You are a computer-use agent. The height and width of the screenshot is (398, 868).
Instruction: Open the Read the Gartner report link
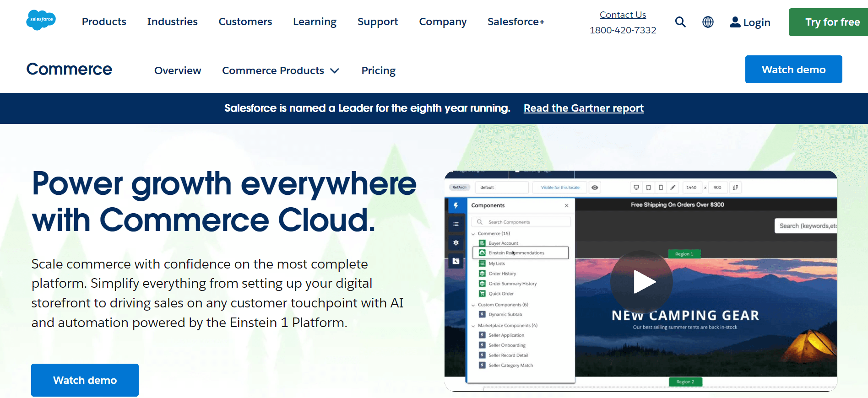(x=583, y=108)
